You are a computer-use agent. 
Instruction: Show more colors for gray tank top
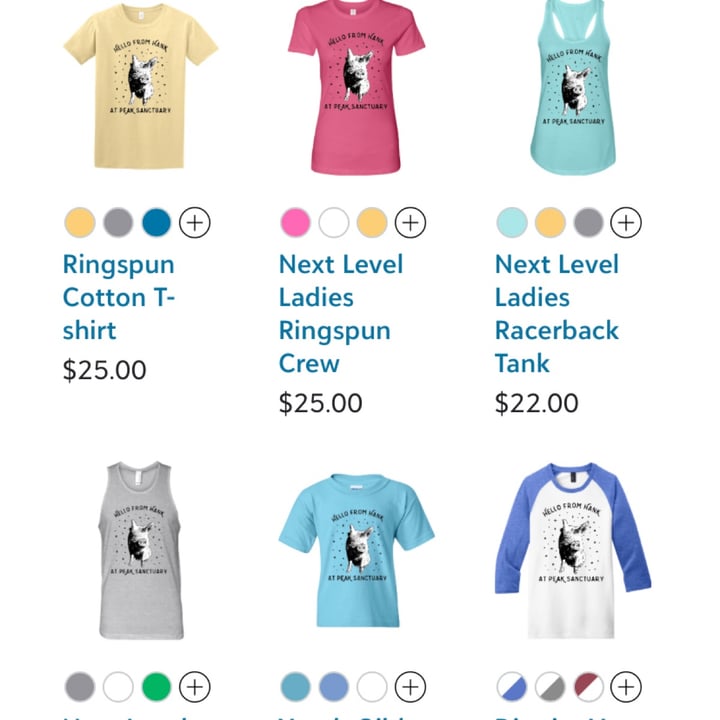pos(195,687)
